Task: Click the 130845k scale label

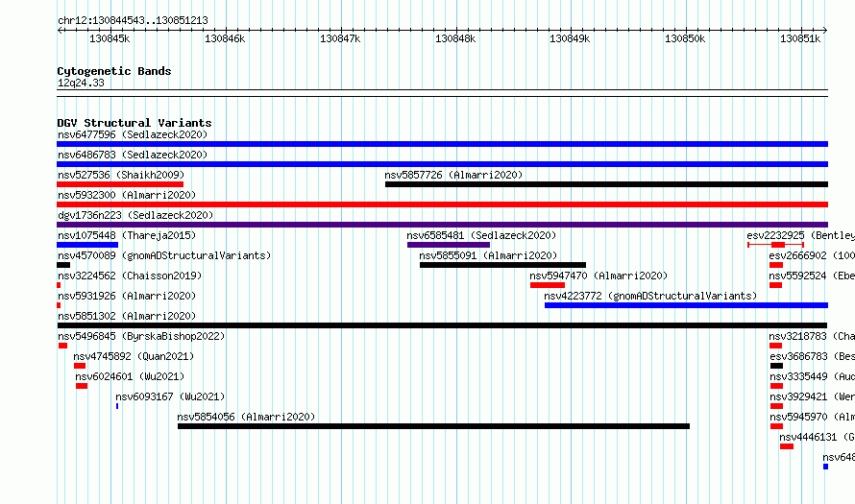Action: (110, 38)
